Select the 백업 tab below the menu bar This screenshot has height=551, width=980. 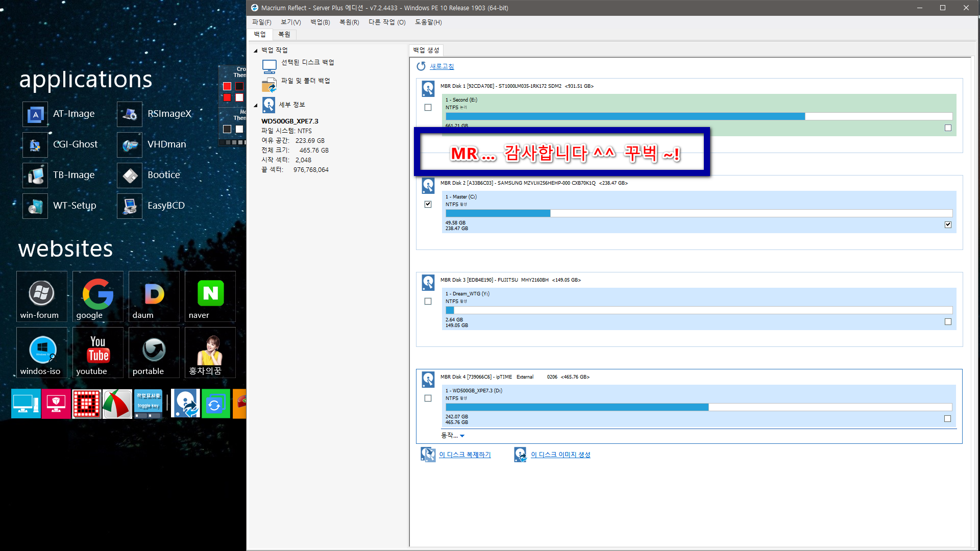tap(260, 35)
